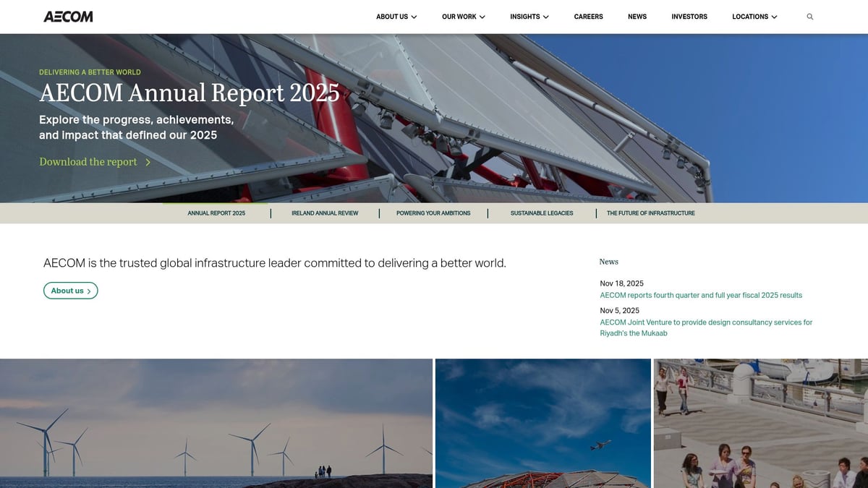The width and height of the screenshot is (868, 488).
Task: Select the Powering Your Ambitions tab
Action: click(x=433, y=213)
